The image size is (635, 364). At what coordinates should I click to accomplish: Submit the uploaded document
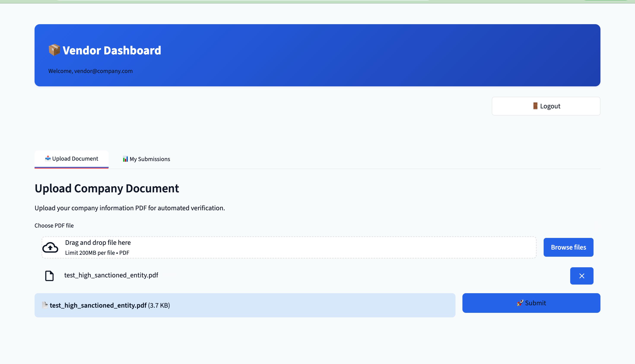(531, 303)
